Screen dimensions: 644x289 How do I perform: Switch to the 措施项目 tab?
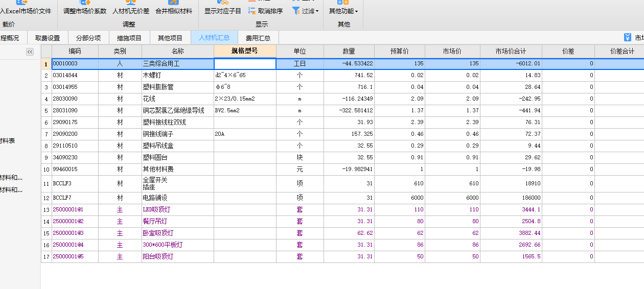click(x=129, y=38)
